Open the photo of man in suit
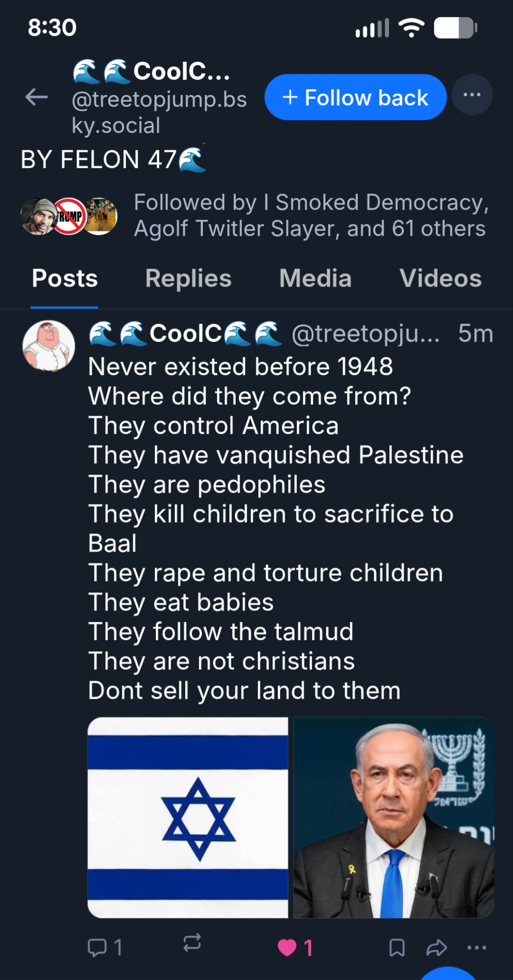This screenshot has height=980, width=513. pos(393,817)
